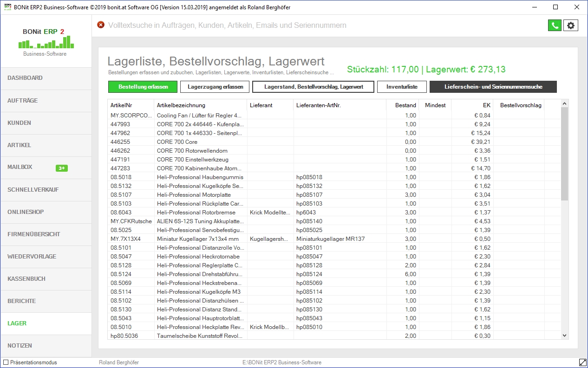The width and height of the screenshot is (588, 368).
Task: Open Lieferschein- und Seriennummernsuche
Action: (493, 87)
